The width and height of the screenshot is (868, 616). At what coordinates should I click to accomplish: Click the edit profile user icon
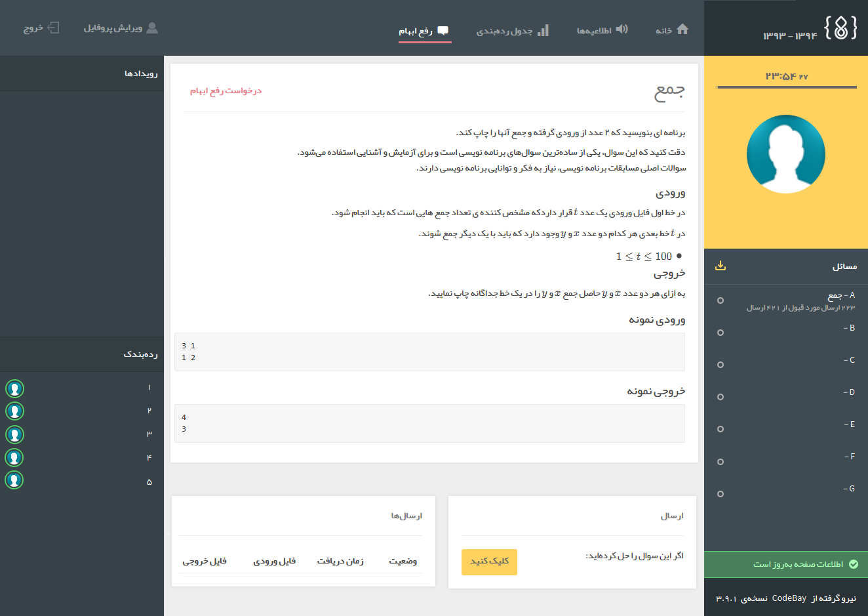pyautogui.click(x=152, y=28)
